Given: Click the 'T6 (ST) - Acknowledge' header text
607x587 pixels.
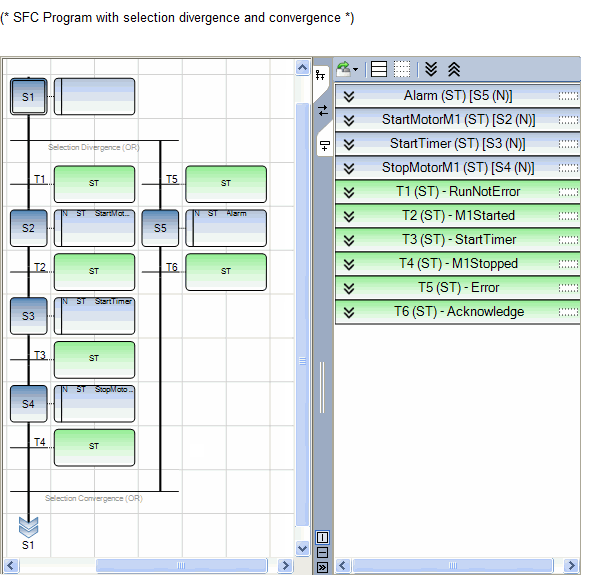Looking at the screenshot, I should tap(459, 312).
